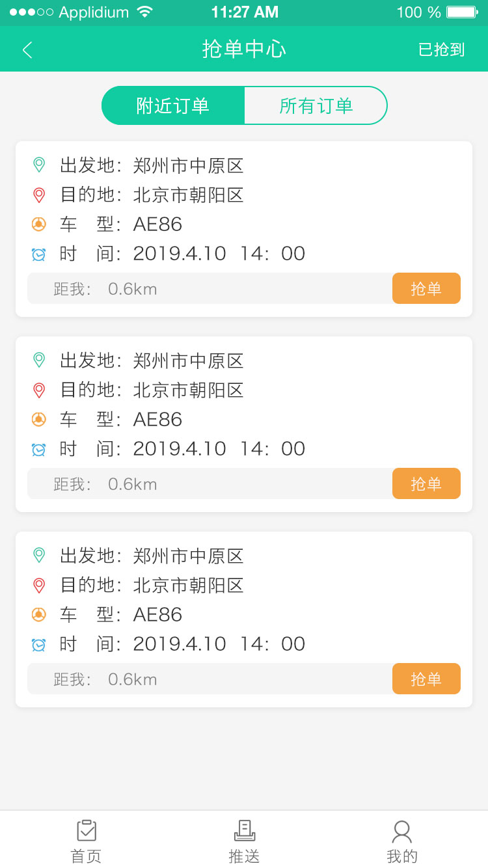The width and height of the screenshot is (488, 868).
Task: Click red destination pin in second order
Action: tap(39, 390)
